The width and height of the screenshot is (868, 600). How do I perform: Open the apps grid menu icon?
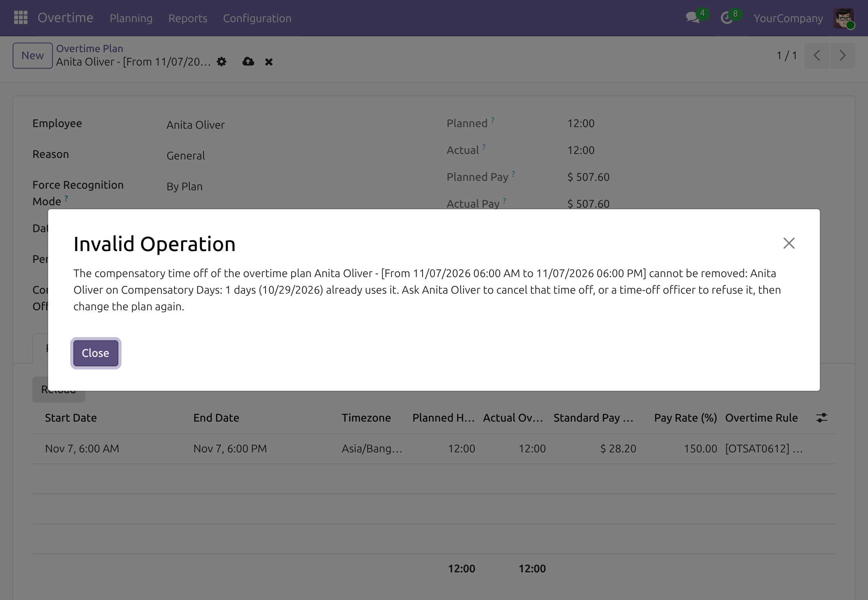[21, 18]
